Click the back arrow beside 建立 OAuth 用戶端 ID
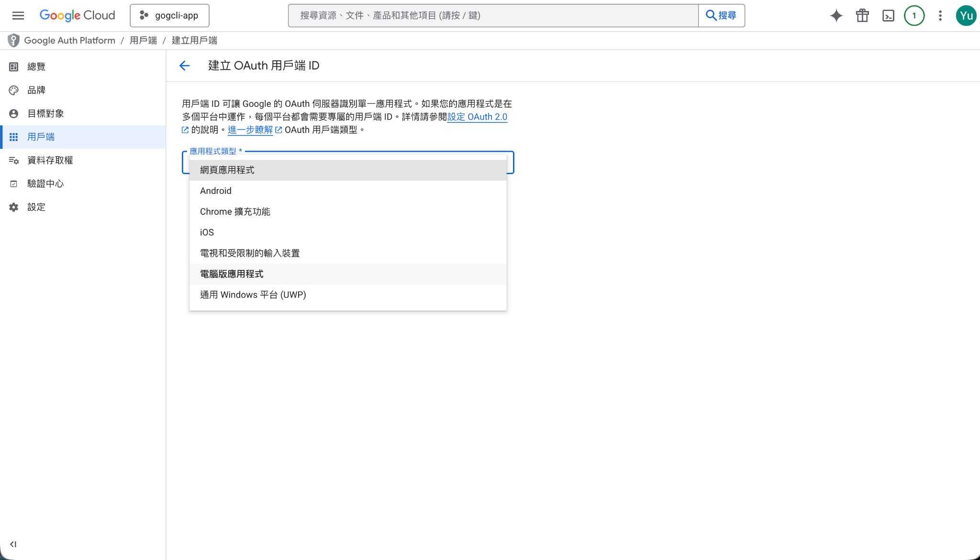980x560 pixels. click(184, 66)
